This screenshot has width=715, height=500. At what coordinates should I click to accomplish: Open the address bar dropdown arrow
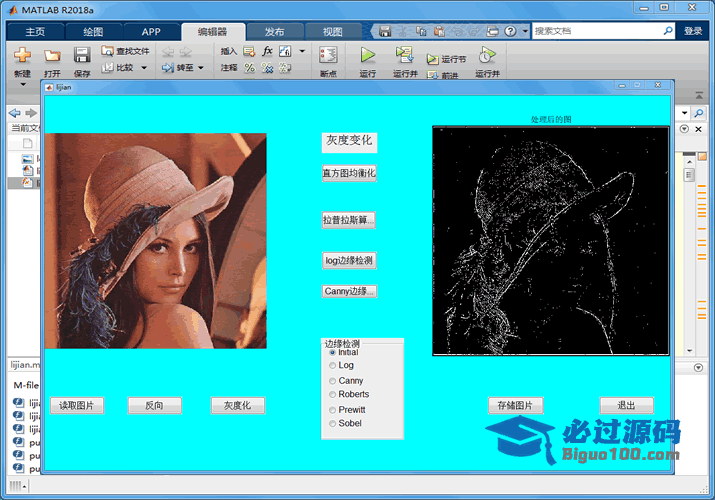[684, 113]
